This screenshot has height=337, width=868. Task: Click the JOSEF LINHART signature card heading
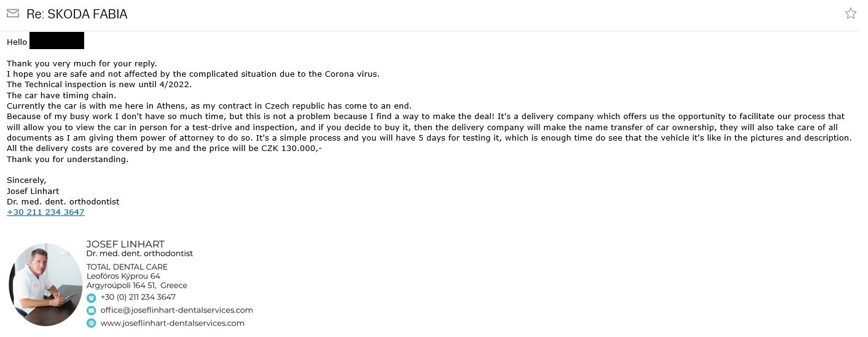coord(125,244)
